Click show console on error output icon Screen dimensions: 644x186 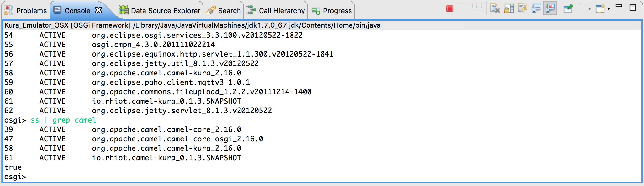[550, 8]
